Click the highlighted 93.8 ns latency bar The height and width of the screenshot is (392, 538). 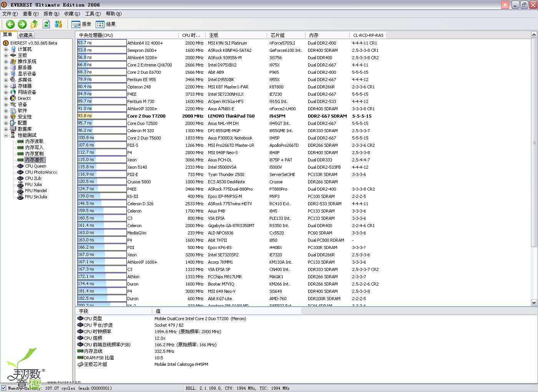click(102, 116)
